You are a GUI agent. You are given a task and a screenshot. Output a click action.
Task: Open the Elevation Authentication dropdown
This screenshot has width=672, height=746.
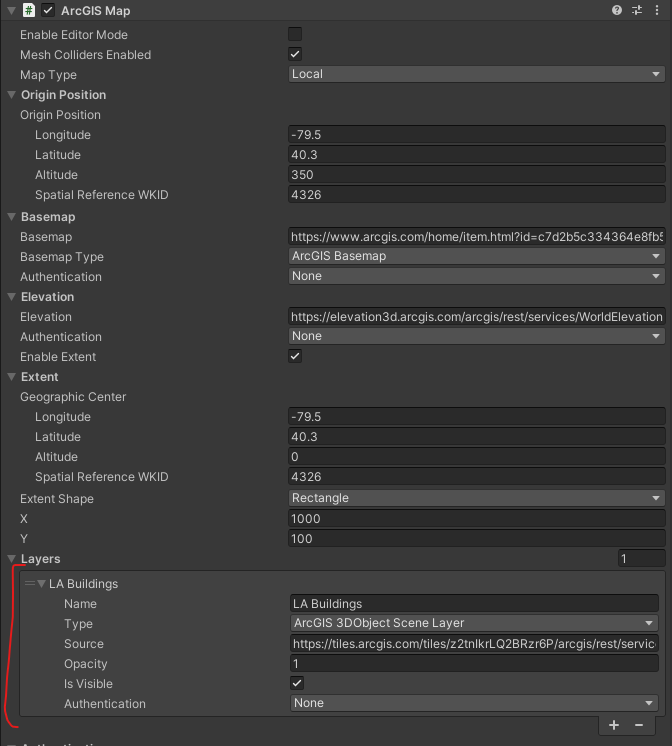(x=476, y=336)
